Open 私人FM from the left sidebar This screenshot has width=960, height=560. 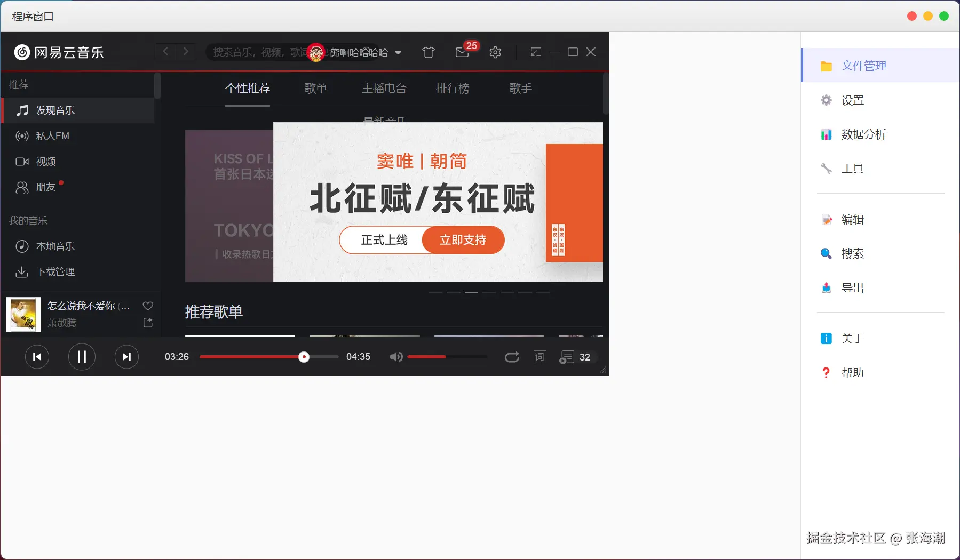click(x=52, y=136)
